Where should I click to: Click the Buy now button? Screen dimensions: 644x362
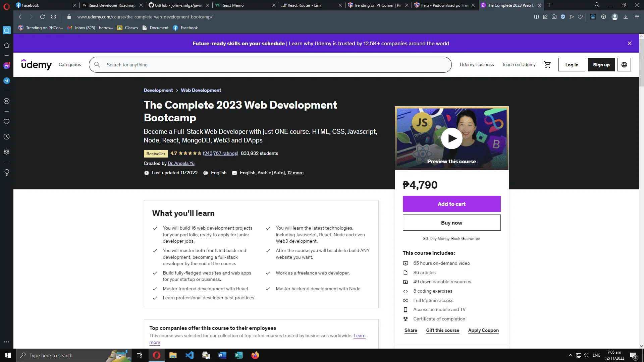point(451,223)
